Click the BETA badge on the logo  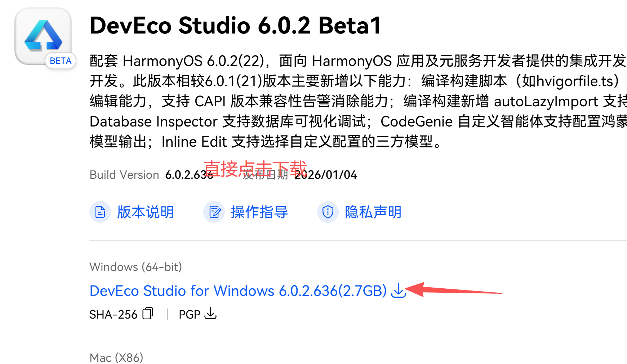point(61,61)
